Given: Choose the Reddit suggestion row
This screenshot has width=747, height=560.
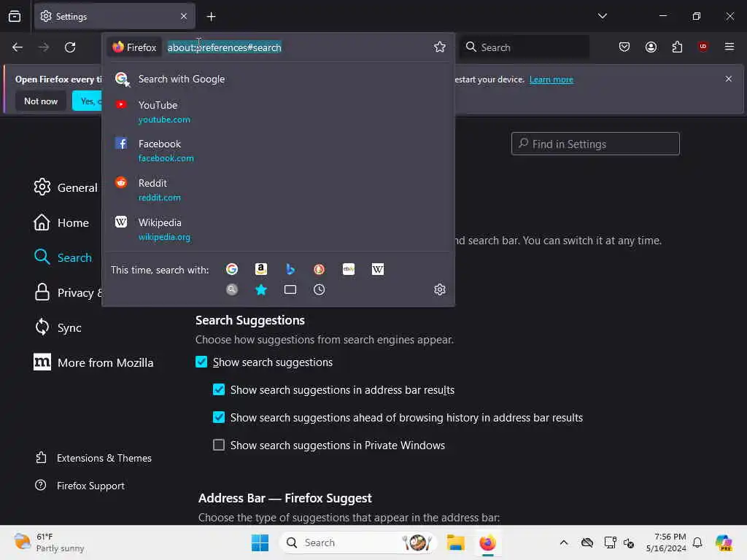Looking at the screenshot, I should [278, 190].
